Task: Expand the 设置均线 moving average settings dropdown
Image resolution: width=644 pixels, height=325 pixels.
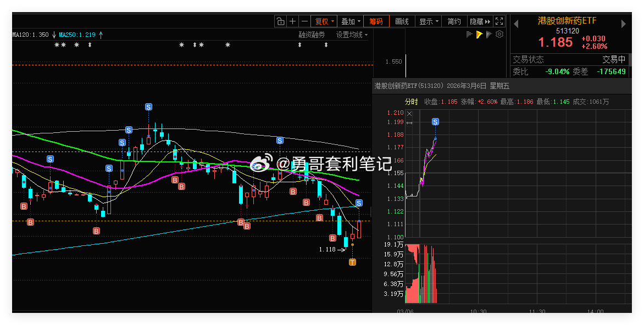Action: click(x=351, y=34)
